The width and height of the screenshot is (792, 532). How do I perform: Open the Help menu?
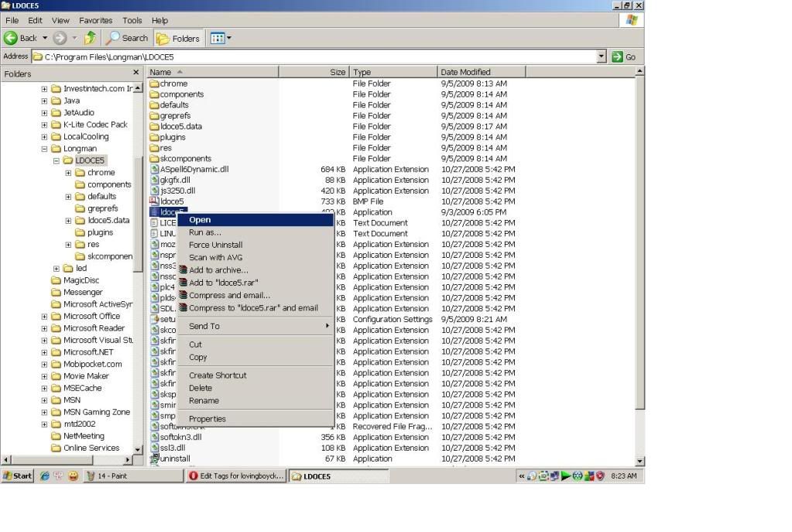click(159, 20)
